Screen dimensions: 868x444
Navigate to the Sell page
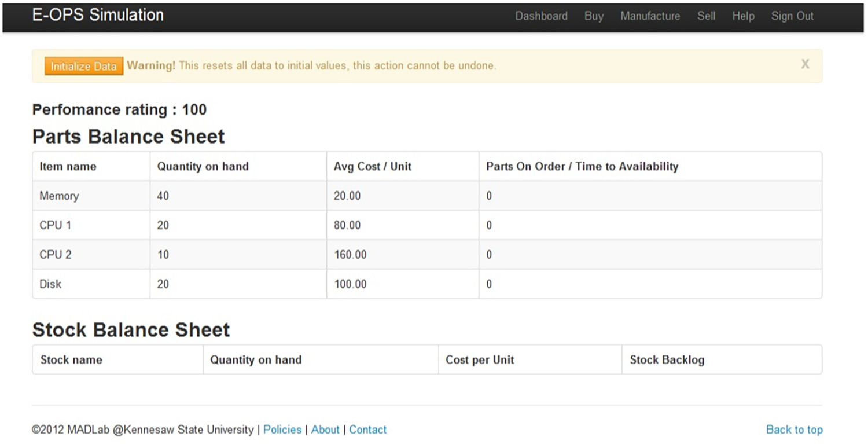pos(706,16)
